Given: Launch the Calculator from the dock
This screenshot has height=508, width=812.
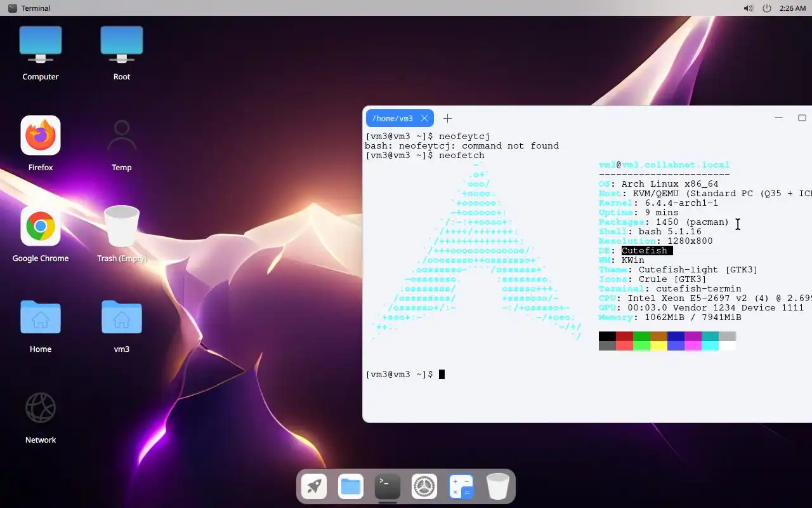Looking at the screenshot, I should (x=461, y=487).
